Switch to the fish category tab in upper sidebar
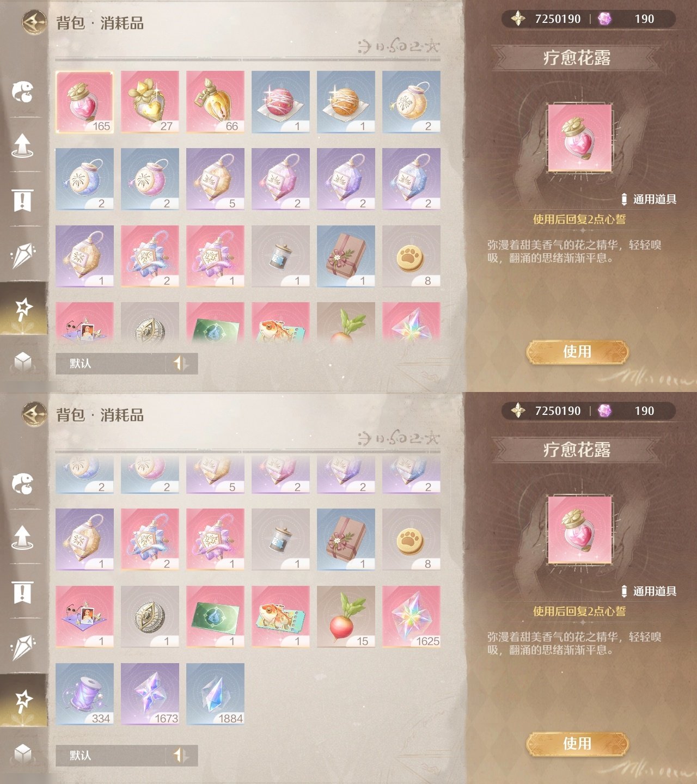 23,91
